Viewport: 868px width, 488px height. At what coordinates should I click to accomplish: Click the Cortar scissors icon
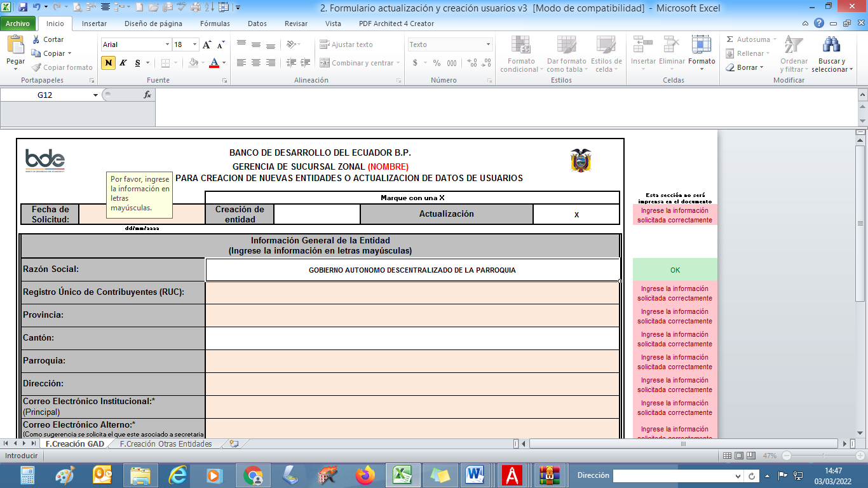click(x=36, y=39)
